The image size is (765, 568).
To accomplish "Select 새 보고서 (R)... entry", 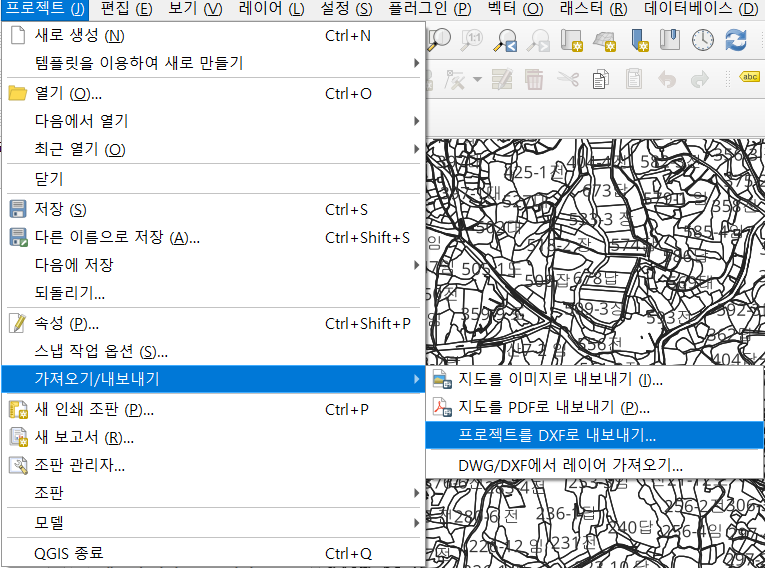I will tap(214, 437).
